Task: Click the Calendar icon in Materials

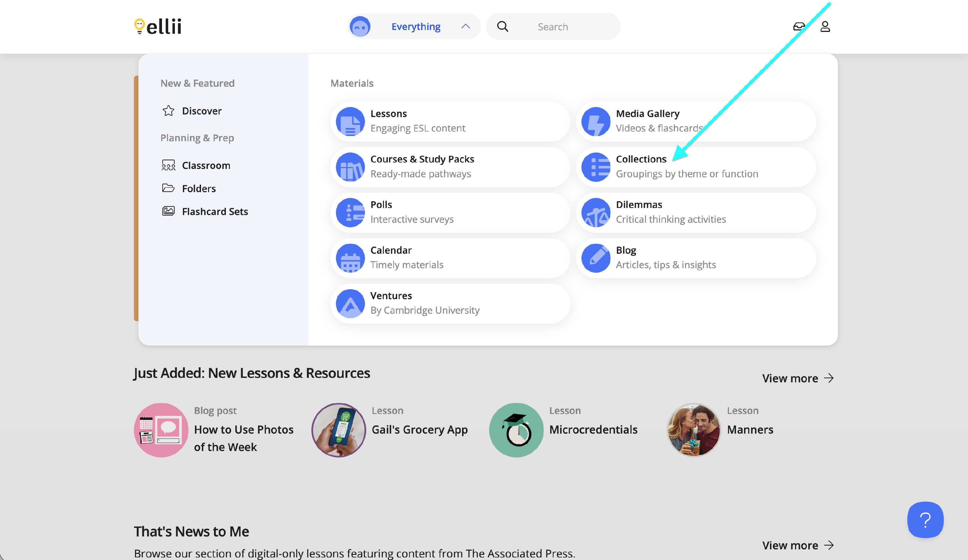Action: [350, 258]
